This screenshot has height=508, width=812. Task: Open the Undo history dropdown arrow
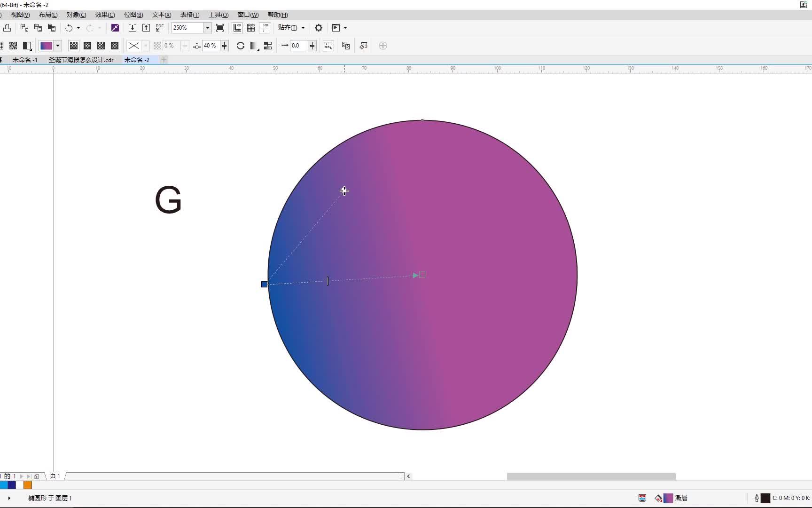[78, 28]
